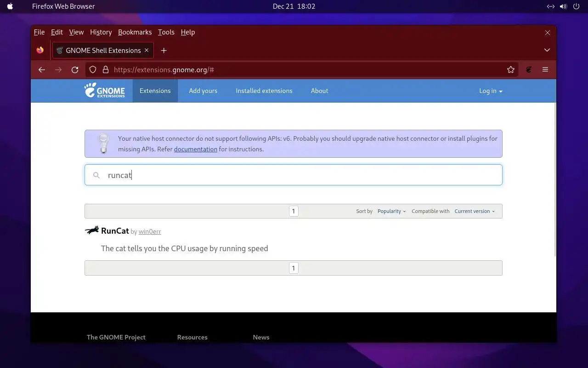The width and height of the screenshot is (588, 368).
Task: Click the News footer heading
Action: click(x=261, y=337)
